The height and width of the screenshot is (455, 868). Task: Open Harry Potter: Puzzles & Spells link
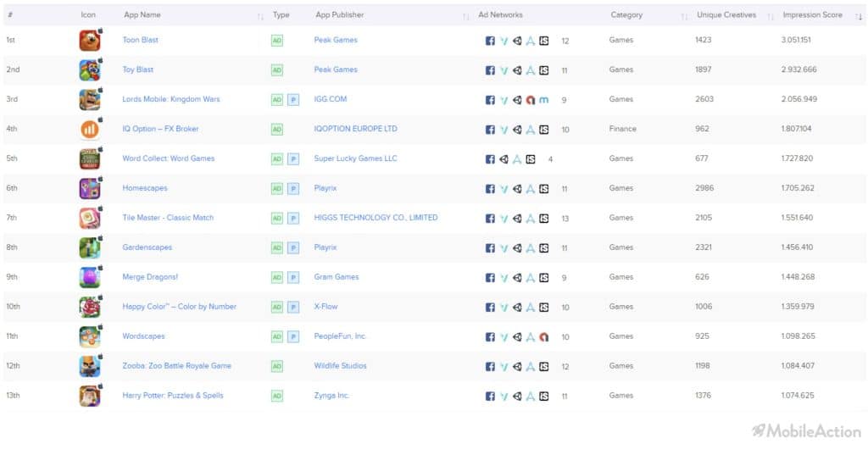tap(173, 395)
